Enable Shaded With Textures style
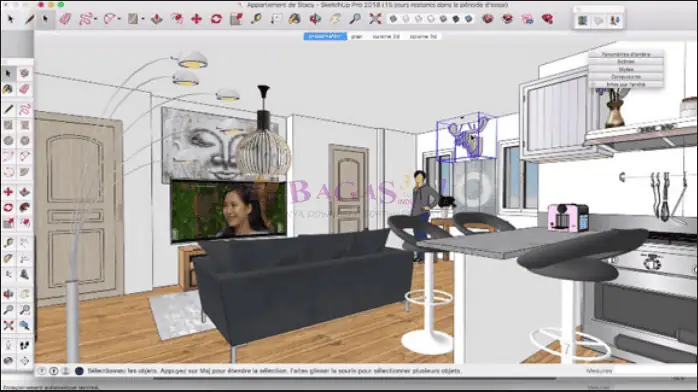Screen dimensions: 698x392 [456, 19]
